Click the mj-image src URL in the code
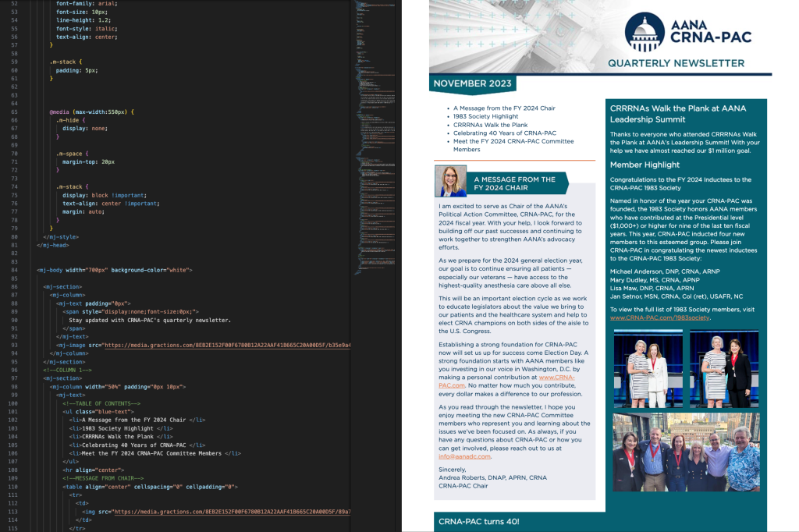Viewport: 799px width, 532px height. tap(227, 346)
